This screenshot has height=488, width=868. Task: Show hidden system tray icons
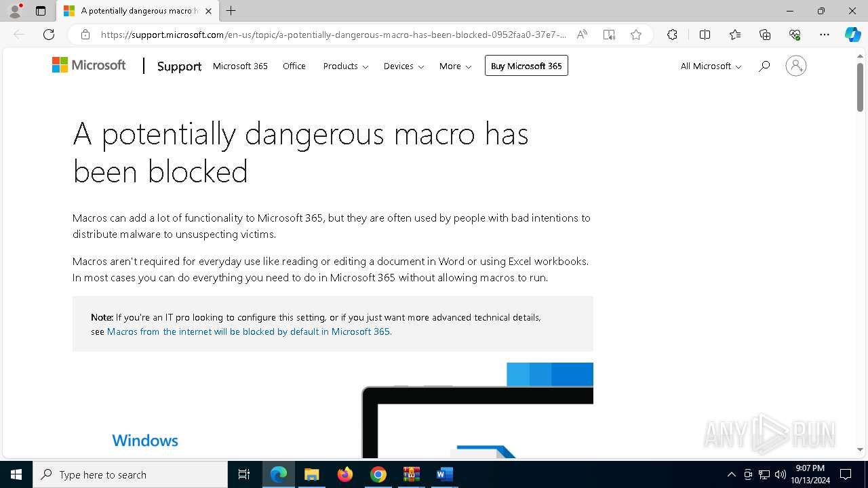coord(731,474)
